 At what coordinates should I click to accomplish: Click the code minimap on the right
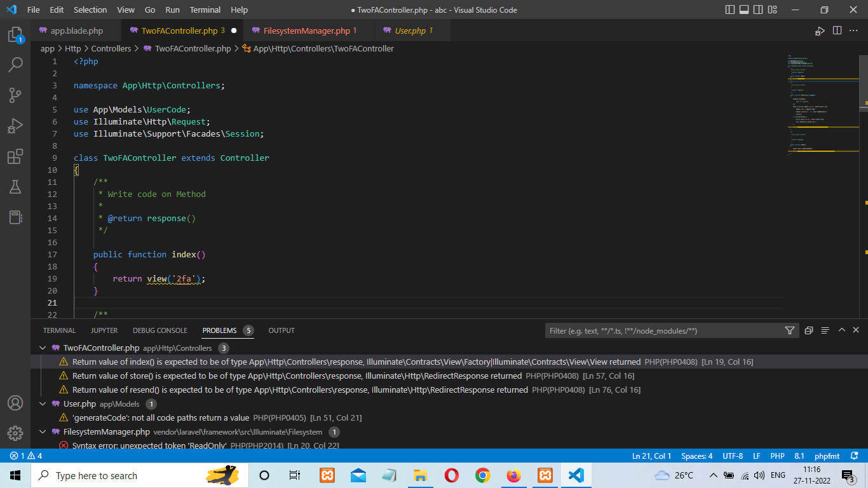click(823, 105)
